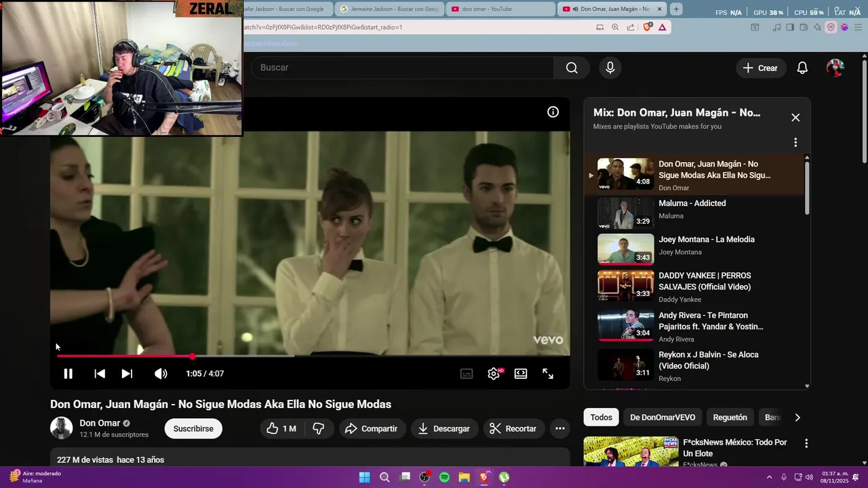
Task: Open the YouTube account avatar menu
Action: point(835,68)
